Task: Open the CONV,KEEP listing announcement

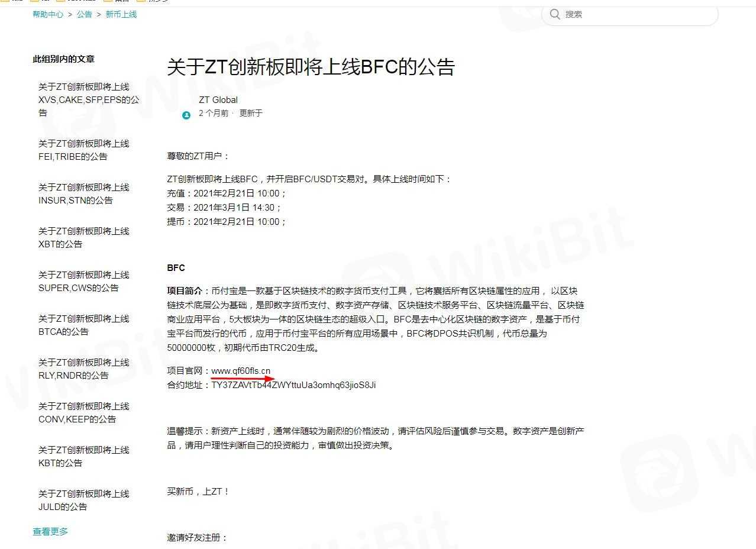Action: coord(83,413)
